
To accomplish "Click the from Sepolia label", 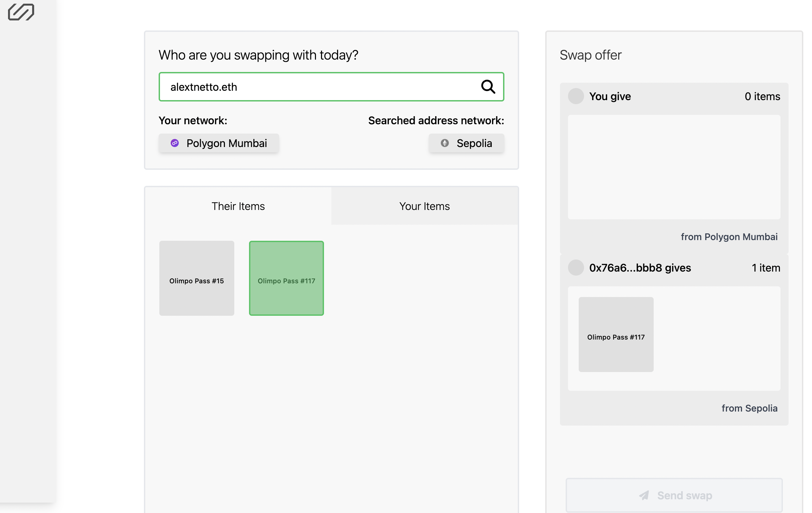I will 749,408.
